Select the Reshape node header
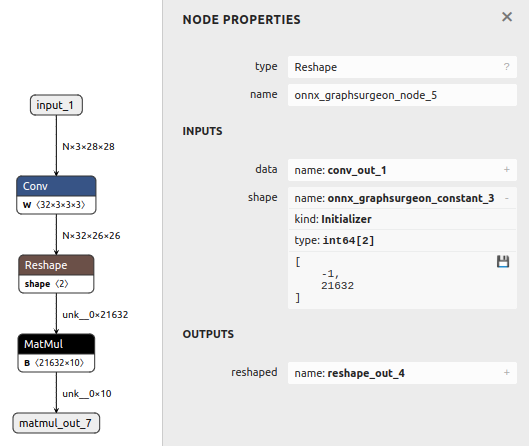The height and width of the screenshot is (446, 529). (x=56, y=265)
